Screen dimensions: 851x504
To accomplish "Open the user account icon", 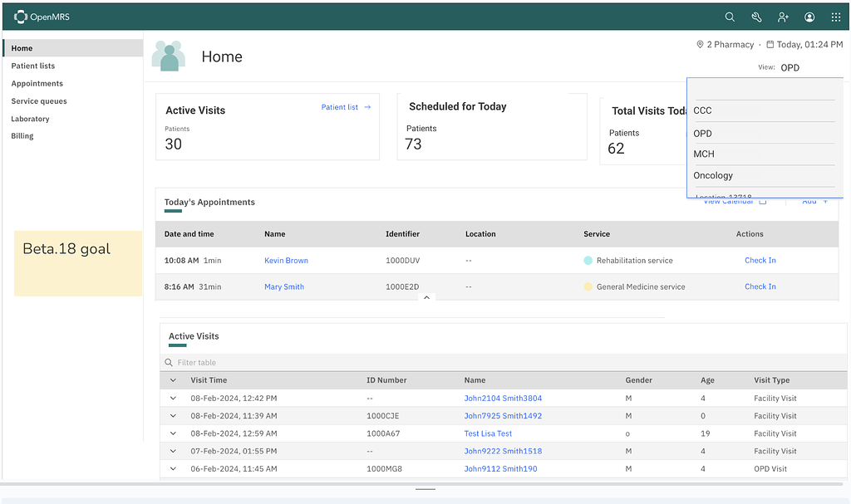I will click(809, 17).
